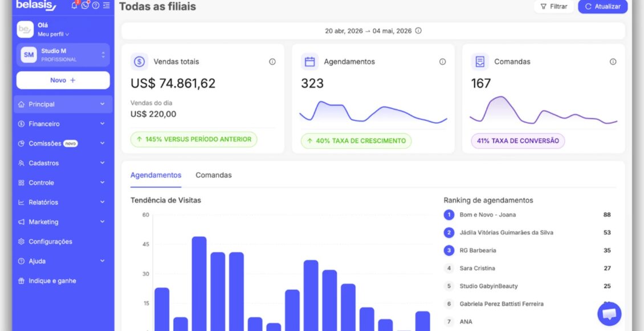Select the Agendamentos tab
Viewport: 644px width, 331px height.
point(156,175)
